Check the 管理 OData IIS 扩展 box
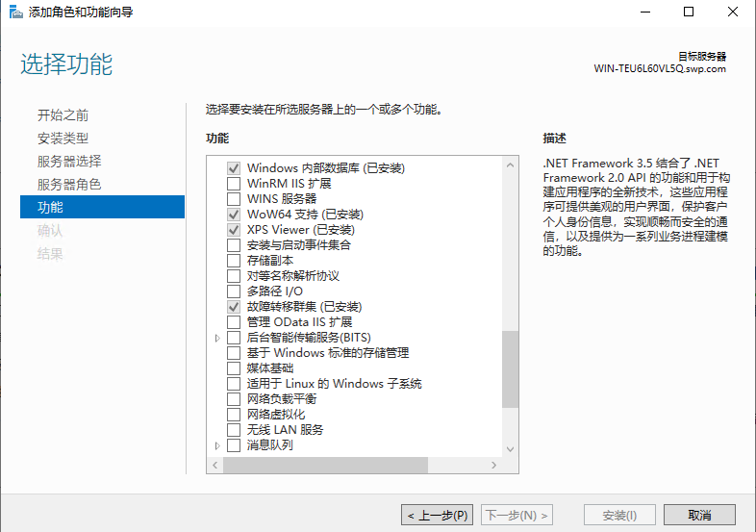 pos(234,322)
